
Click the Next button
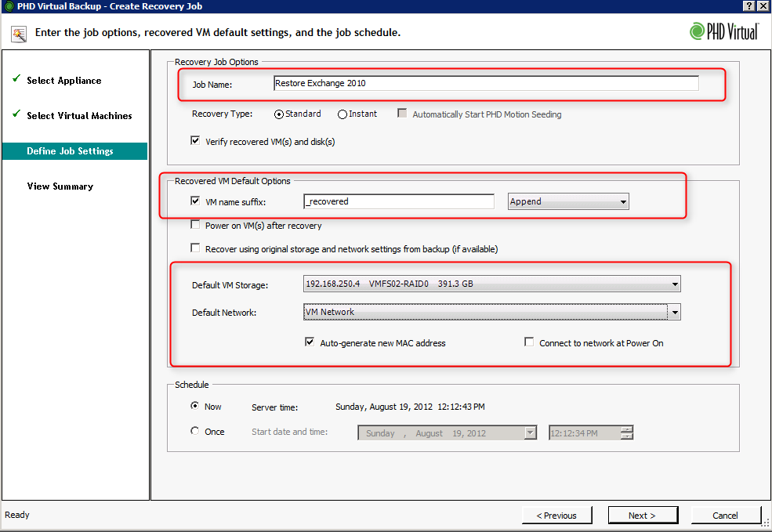pos(642,516)
